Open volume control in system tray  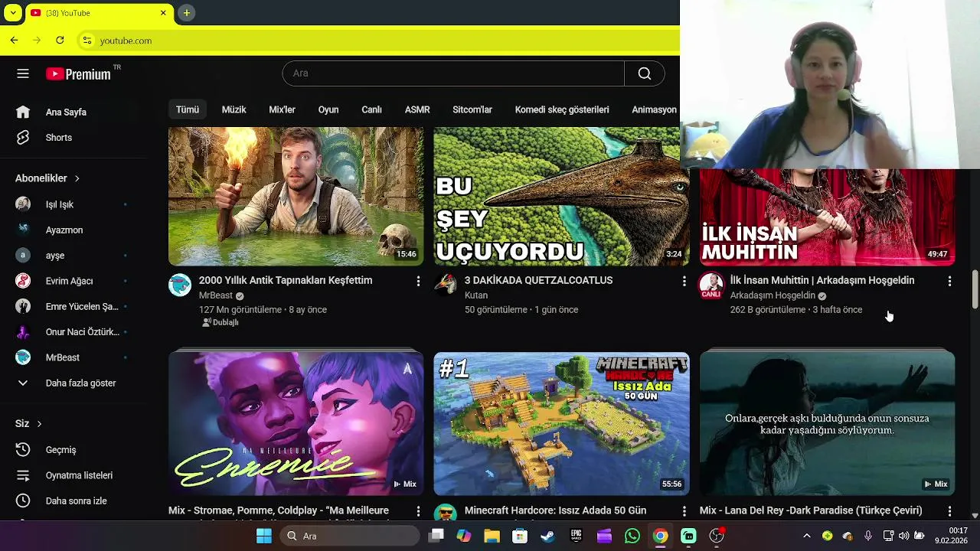point(904,536)
